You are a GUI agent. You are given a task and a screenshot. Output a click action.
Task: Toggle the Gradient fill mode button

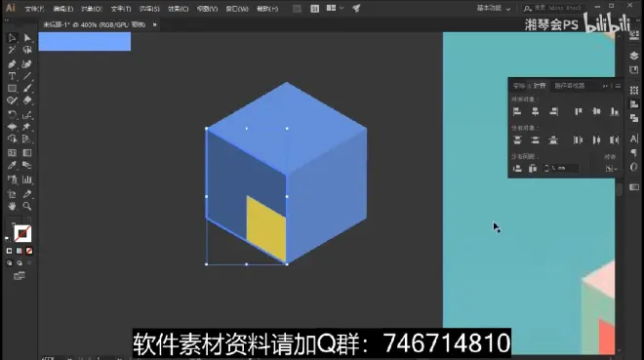click(x=20, y=251)
